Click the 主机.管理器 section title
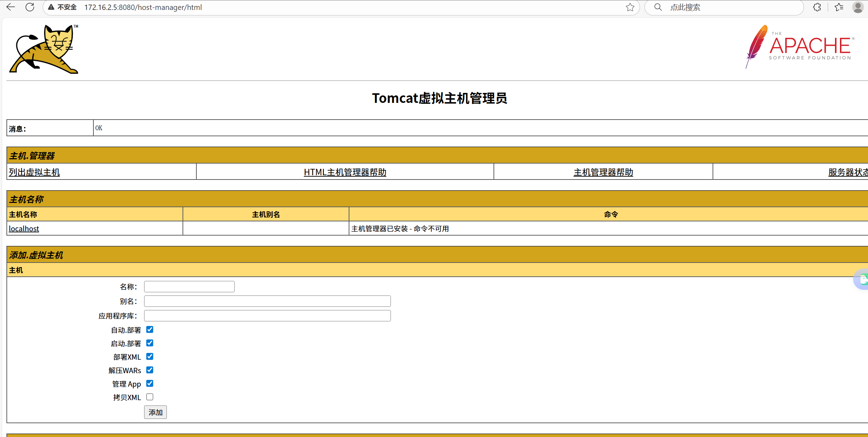Screen dimensions: 868x437 point(32,156)
